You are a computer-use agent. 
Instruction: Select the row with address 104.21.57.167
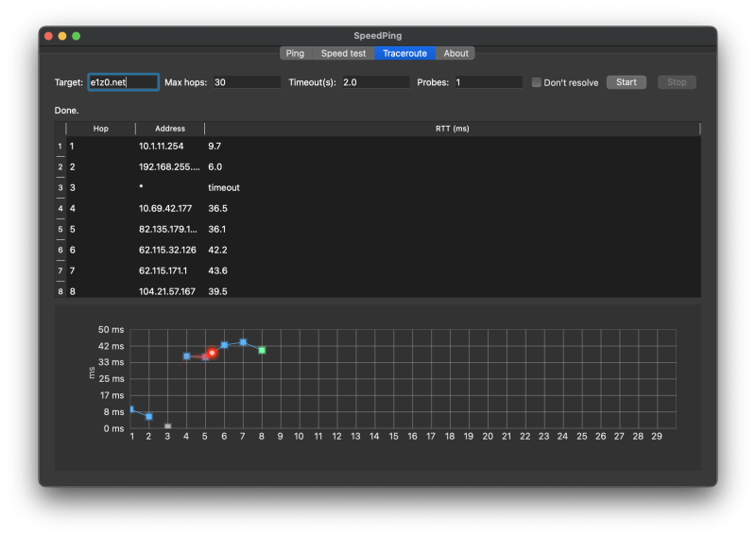point(378,291)
